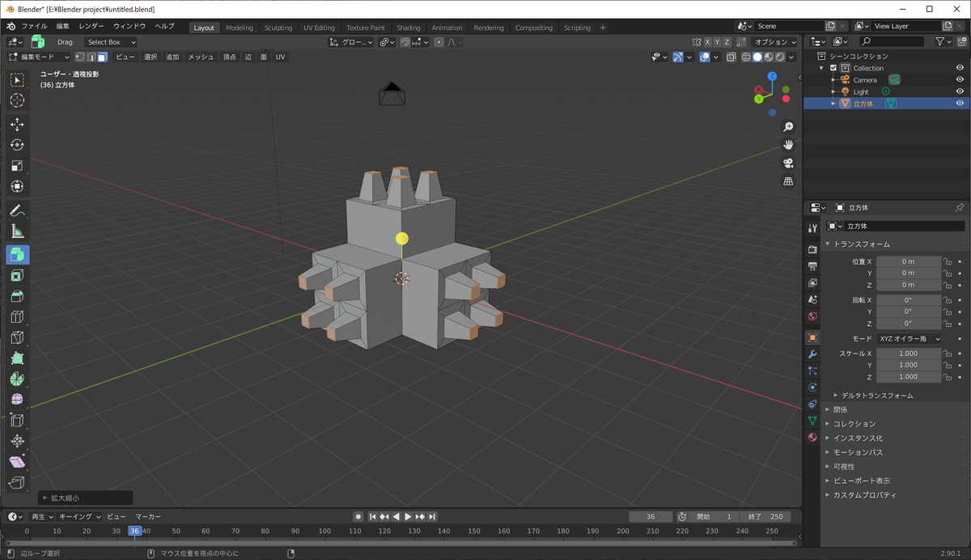This screenshot has width=971, height=560.
Task: Open the Modifier properties wrench tab
Action: (x=812, y=354)
